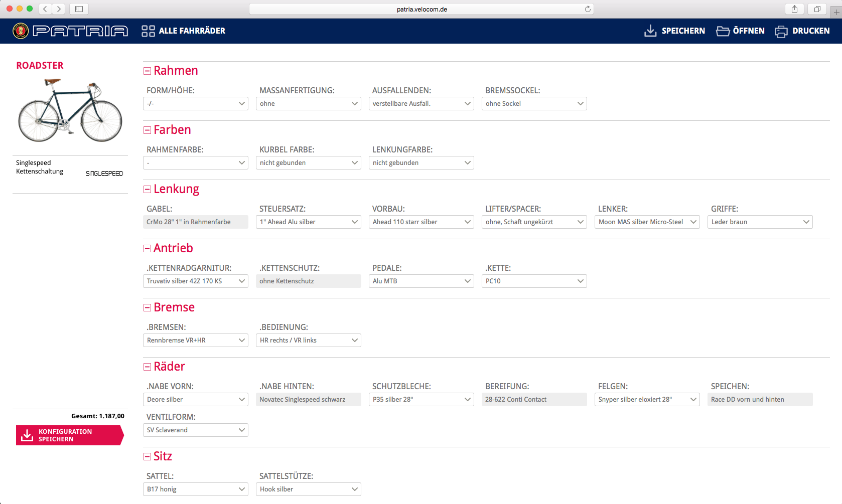Click Drucken text in top bar
This screenshot has height=504, width=842.
811,31
